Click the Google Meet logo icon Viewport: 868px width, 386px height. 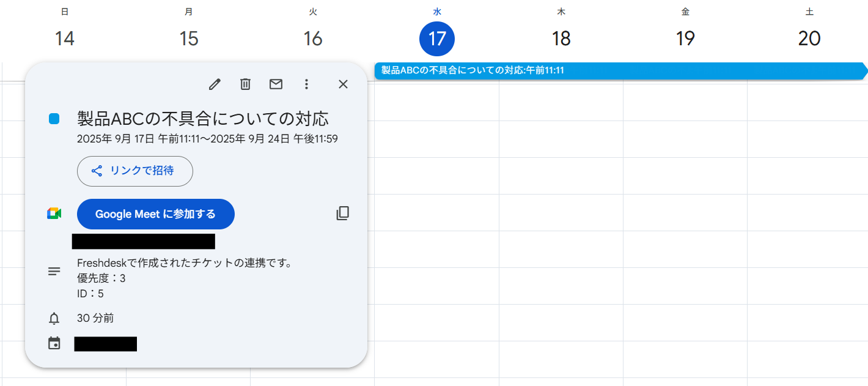(54, 213)
